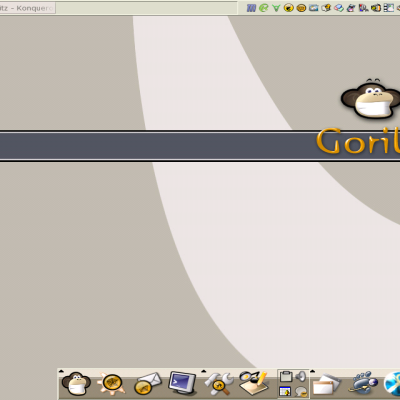Click the yellow circle tray icon with black arrow
Image resolution: width=400 pixels, height=400 pixels.
[x=289, y=8]
